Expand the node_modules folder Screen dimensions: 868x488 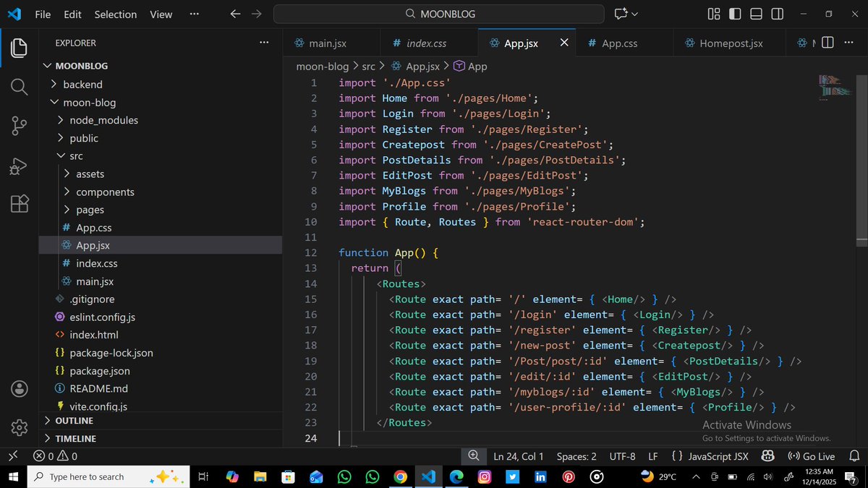point(161,120)
